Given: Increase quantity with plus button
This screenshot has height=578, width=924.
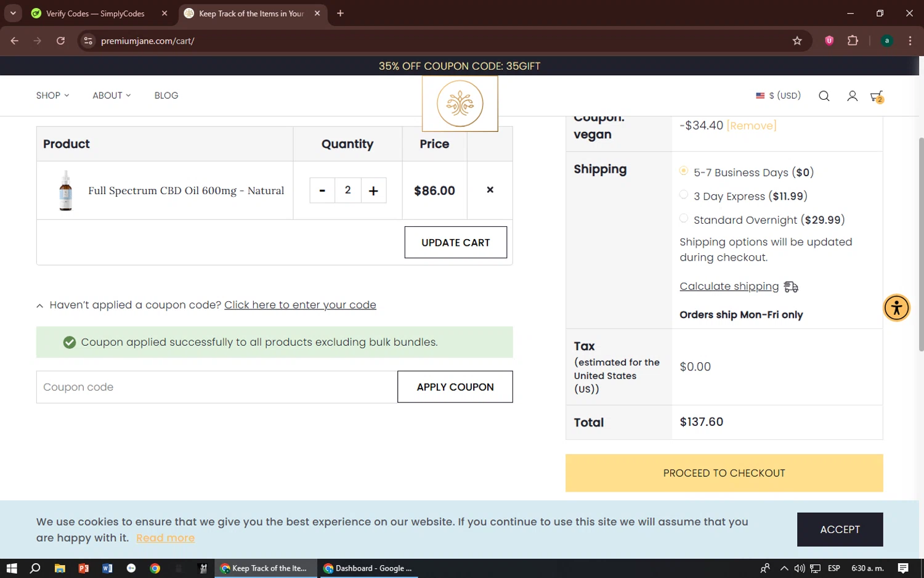Looking at the screenshot, I should [x=373, y=190].
